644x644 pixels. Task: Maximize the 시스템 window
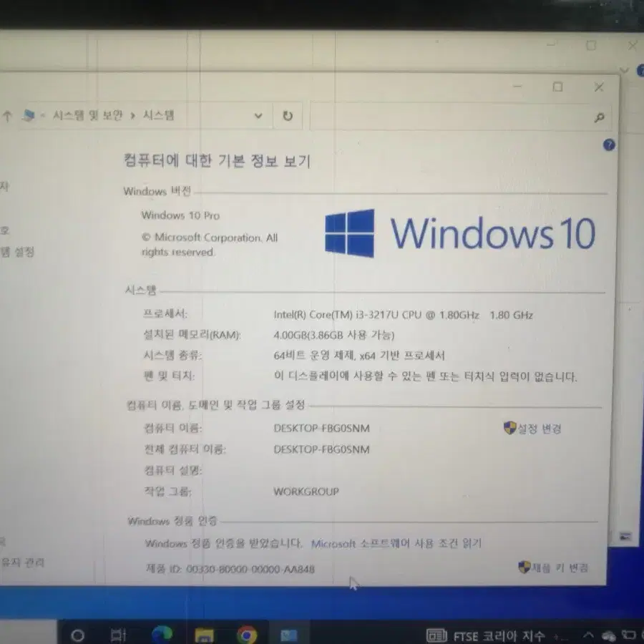tap(557, 87)
